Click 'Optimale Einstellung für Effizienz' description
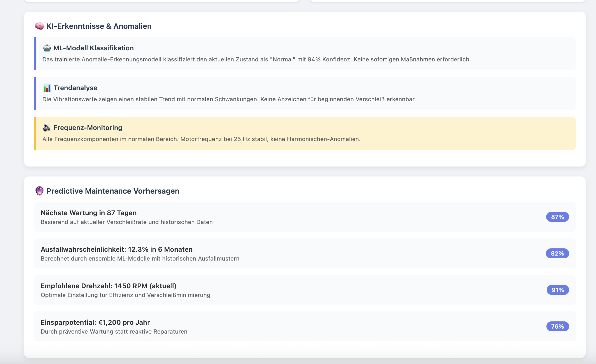The height and width of the screenshot is (364, 596). tap(125, 295)
